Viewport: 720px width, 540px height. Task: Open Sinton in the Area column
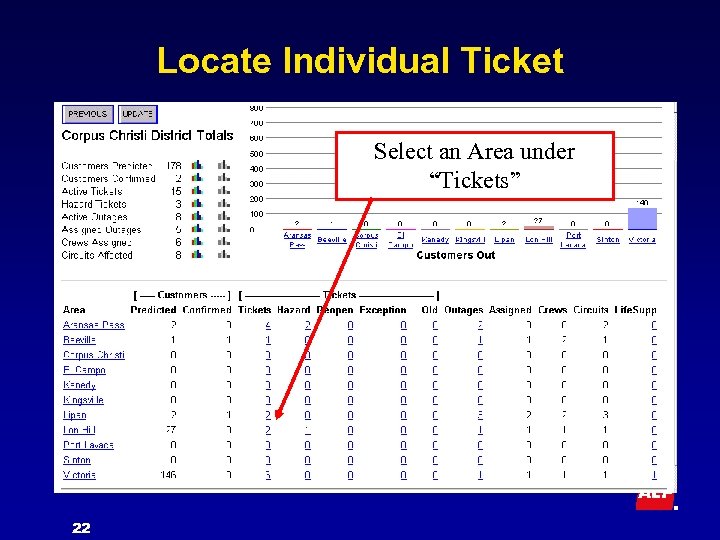(x=77, y=460)
